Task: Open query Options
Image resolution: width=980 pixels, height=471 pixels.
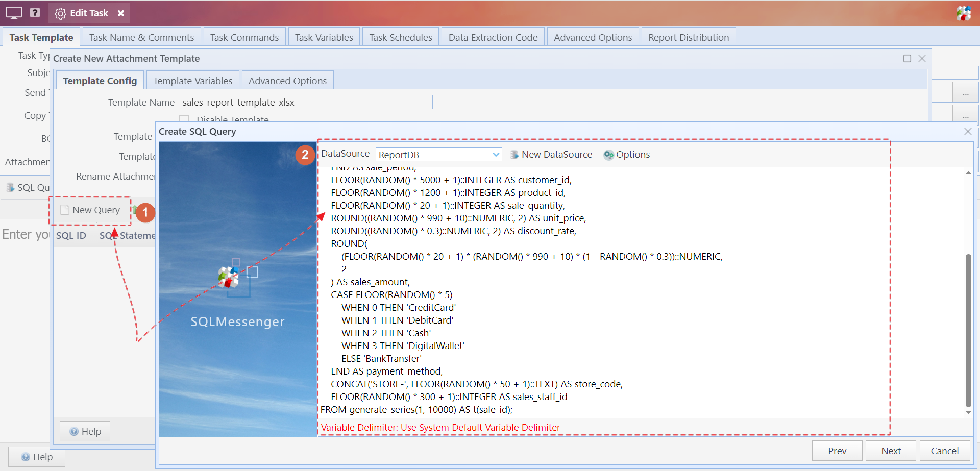Action: (x=627, y=155)
